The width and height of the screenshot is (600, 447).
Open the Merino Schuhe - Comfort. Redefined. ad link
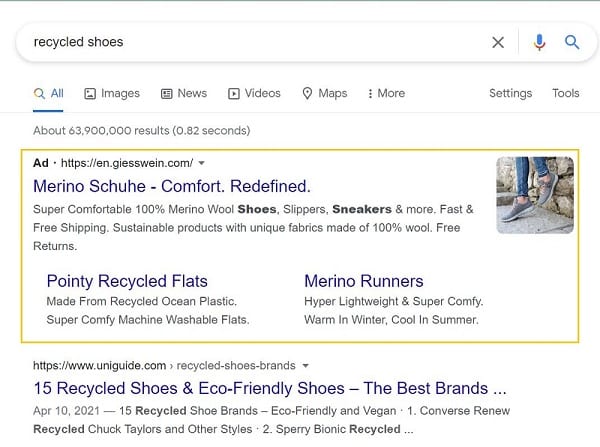tap(172, 186)
